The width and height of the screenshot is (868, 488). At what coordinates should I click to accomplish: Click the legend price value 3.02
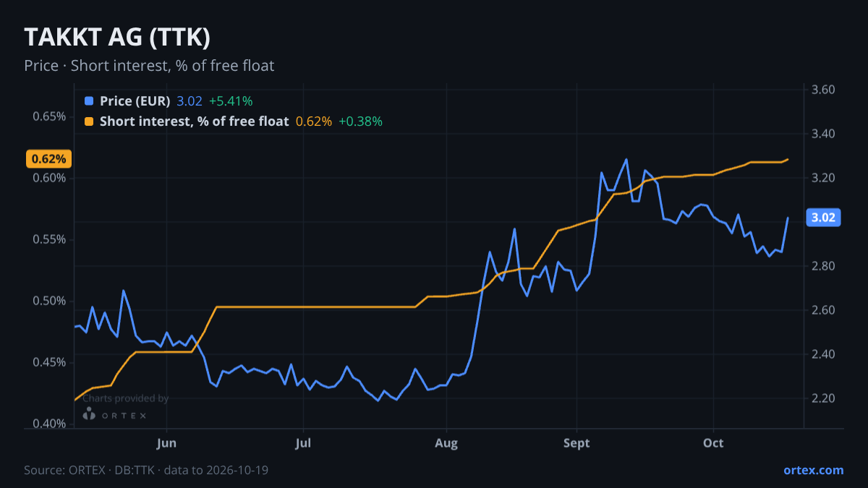(x=190, y=101)
